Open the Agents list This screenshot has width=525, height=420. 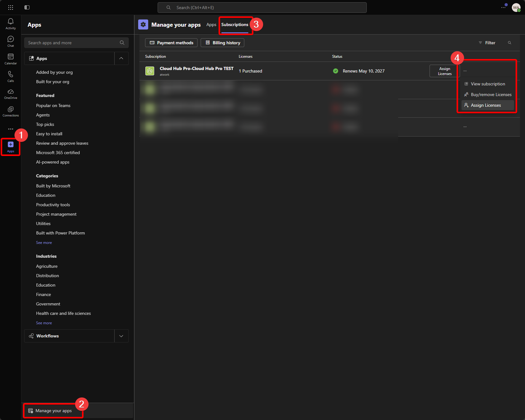click(43, 115)
